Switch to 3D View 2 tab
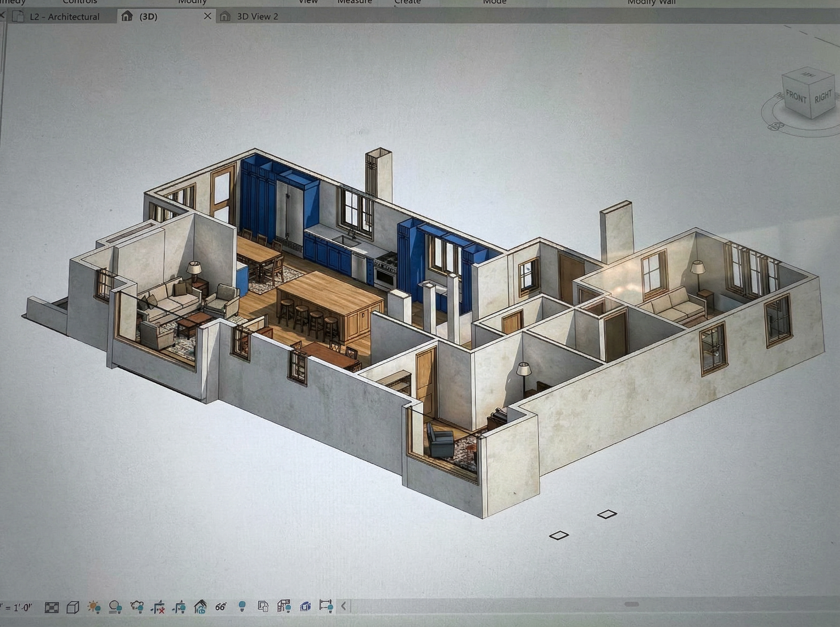The height and width of the screenshot is (627, 840). click(257, 16)
